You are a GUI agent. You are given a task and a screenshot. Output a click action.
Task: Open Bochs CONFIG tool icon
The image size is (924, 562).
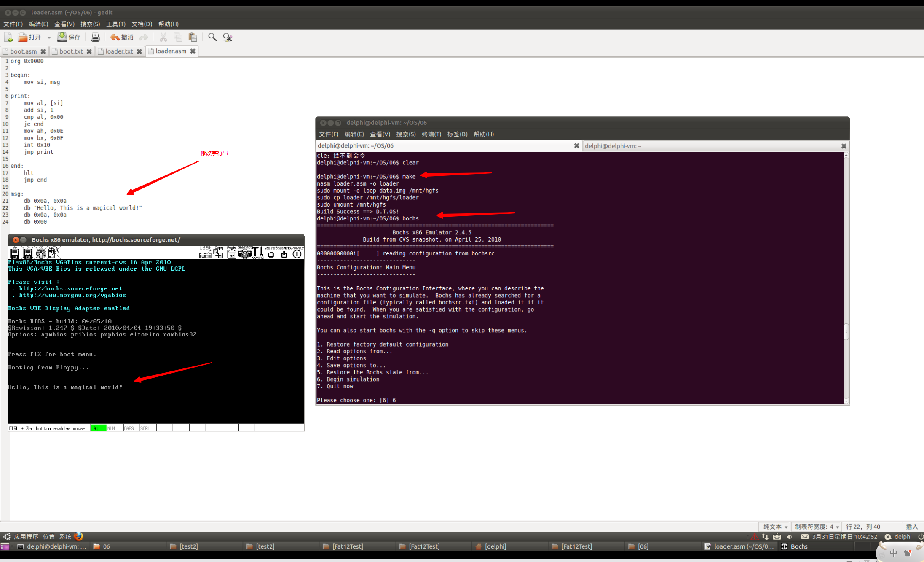coord(258,253)
